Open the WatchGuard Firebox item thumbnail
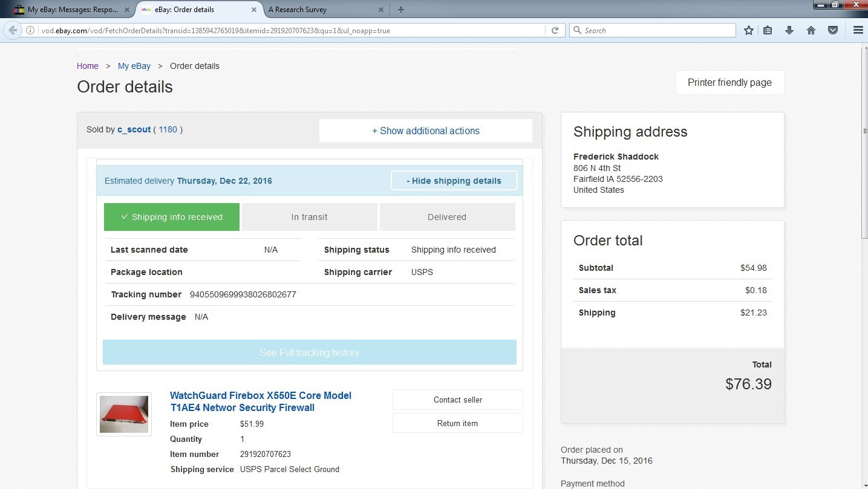868x489 pixels. point(124,414)
